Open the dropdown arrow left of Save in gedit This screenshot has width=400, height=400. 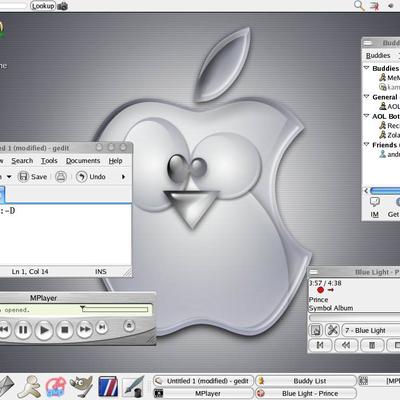[9, 176]
